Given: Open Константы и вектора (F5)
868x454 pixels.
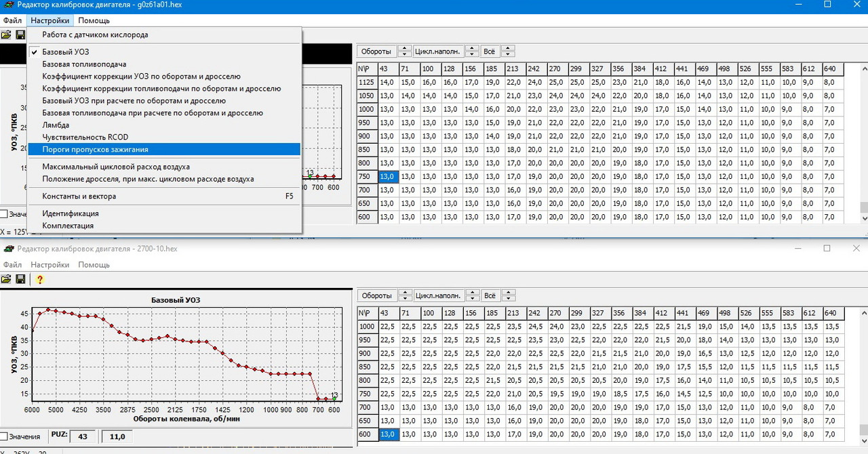Looking at the screenshot, I should tap(164, 196).
